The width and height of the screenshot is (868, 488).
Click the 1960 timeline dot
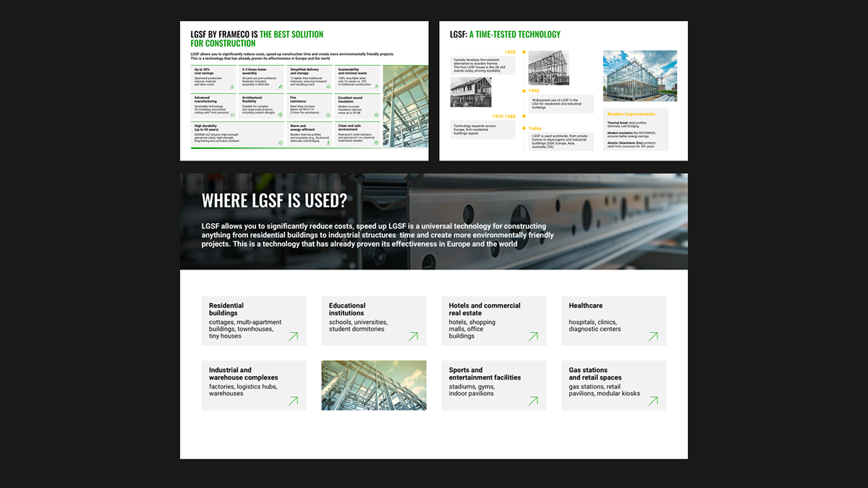click(x=522, y=91)
